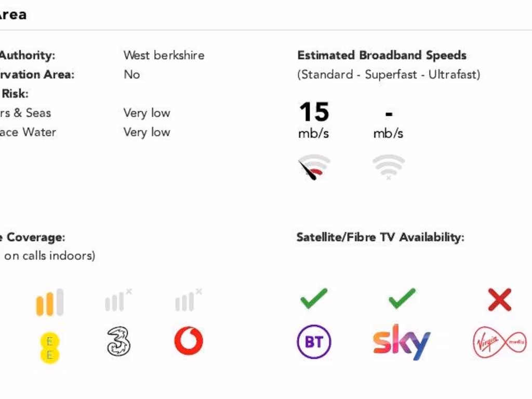This screenshot has height=399, width=532.
Task: Click the Virgin Media logo
Action: pyautogui.click(x=499, y=343)
